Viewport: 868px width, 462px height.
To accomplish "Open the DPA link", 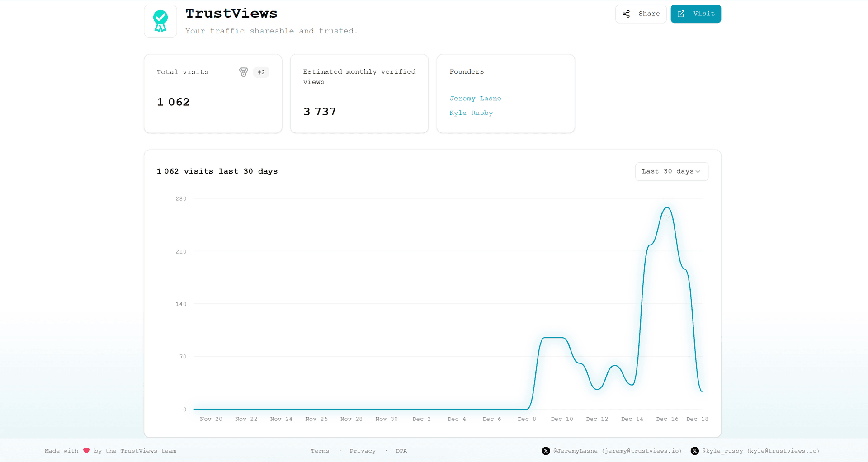I will tap(401, 451).
